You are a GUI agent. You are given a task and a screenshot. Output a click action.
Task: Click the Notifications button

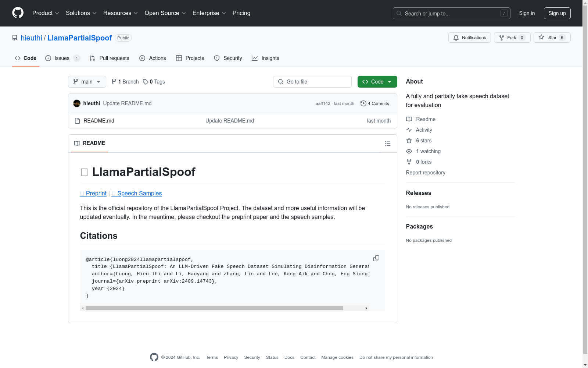(470, 38)
